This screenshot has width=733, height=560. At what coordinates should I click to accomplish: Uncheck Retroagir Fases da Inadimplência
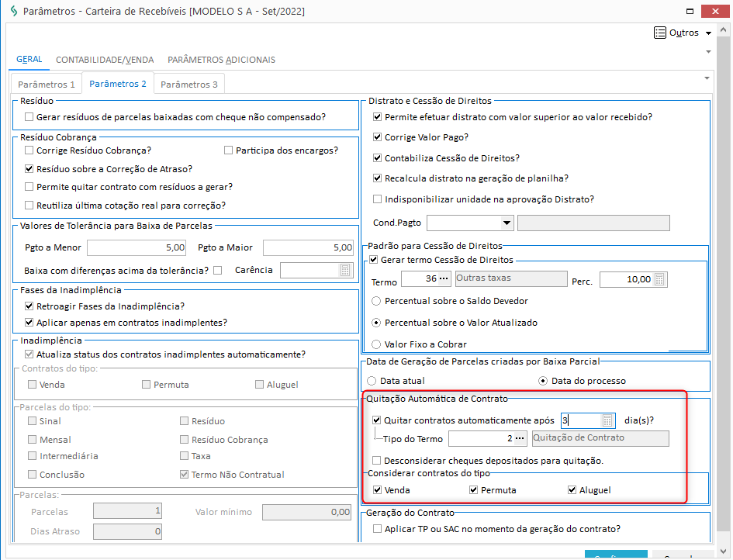tap(29, 306)
